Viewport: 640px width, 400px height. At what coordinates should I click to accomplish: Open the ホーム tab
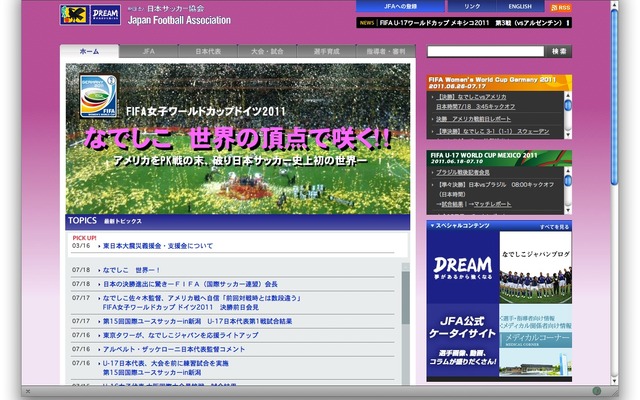click(89, 51)
